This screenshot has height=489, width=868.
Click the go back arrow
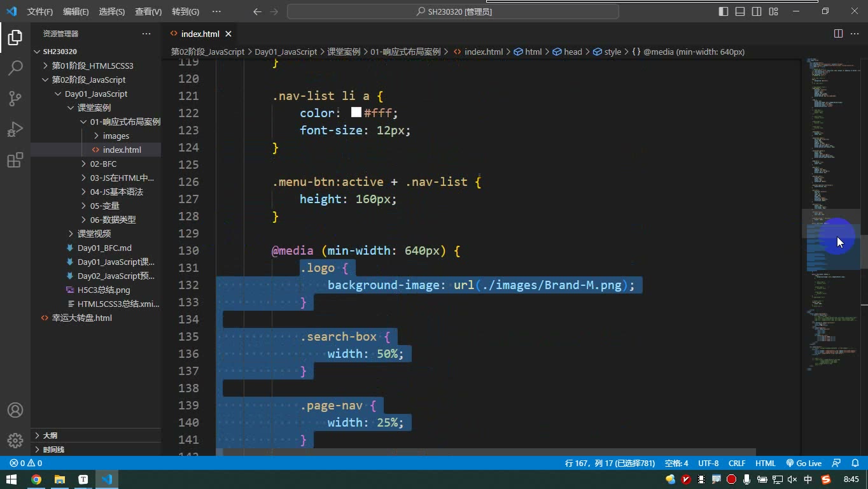click(257, 11)
